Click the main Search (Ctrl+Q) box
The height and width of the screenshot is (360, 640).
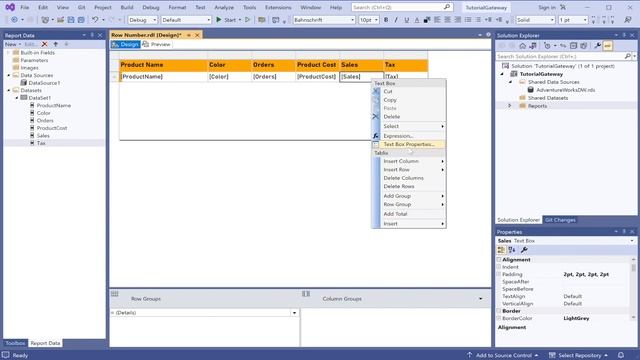402,7
